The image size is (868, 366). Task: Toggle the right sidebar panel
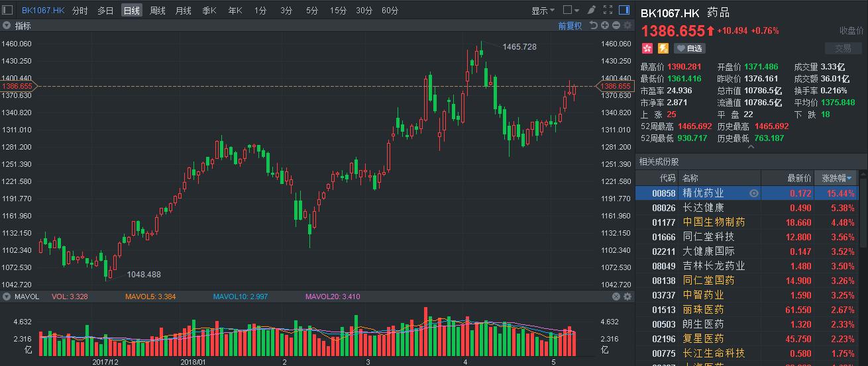pyautogui.click(x=623, y=10)
